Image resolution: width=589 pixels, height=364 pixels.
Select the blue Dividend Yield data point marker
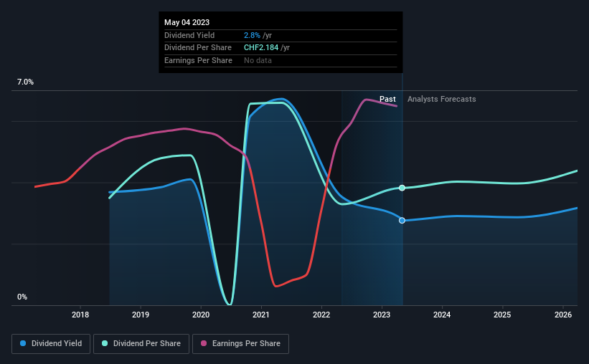(x=402, y=220)
